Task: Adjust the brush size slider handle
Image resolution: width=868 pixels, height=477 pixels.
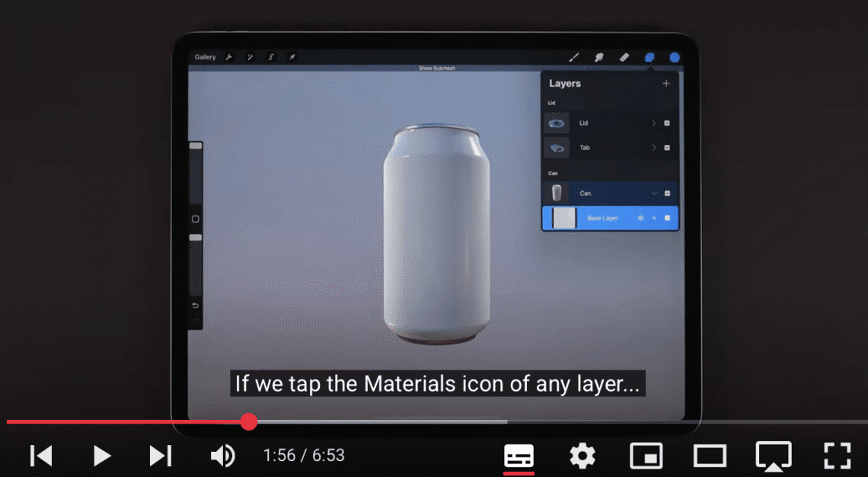Action: pos(196,146)
